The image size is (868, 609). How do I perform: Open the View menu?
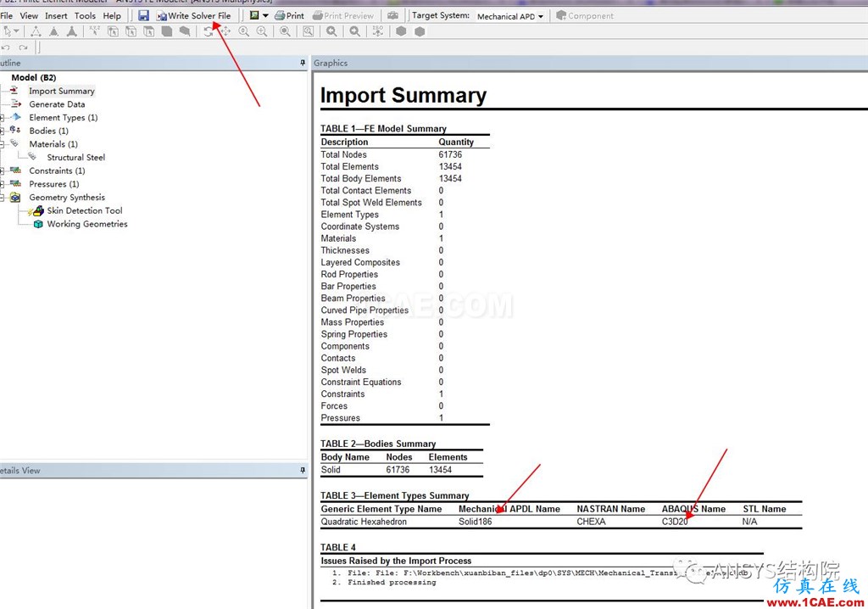[29, 15]
